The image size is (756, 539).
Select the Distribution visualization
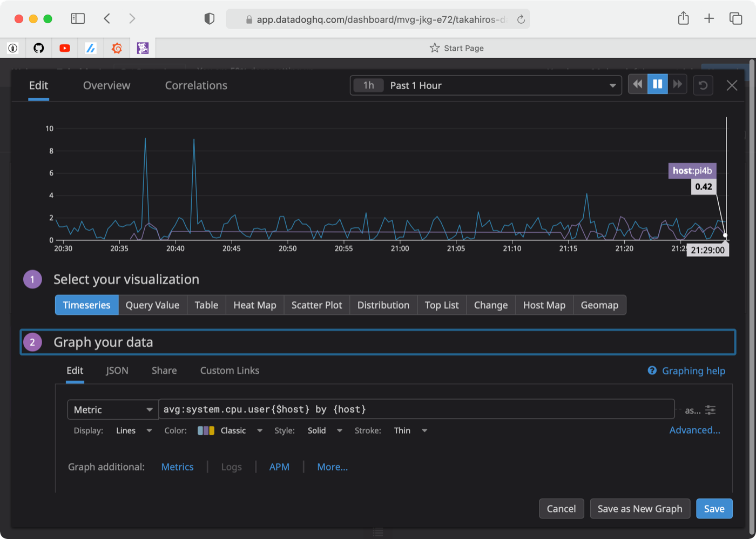[383, 305]
